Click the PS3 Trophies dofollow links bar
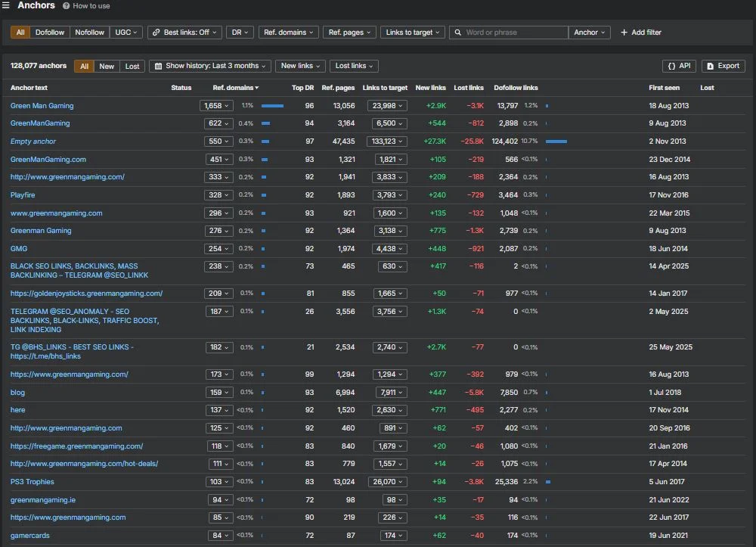This screenshot has width=756, height=547. pos(548,482)
